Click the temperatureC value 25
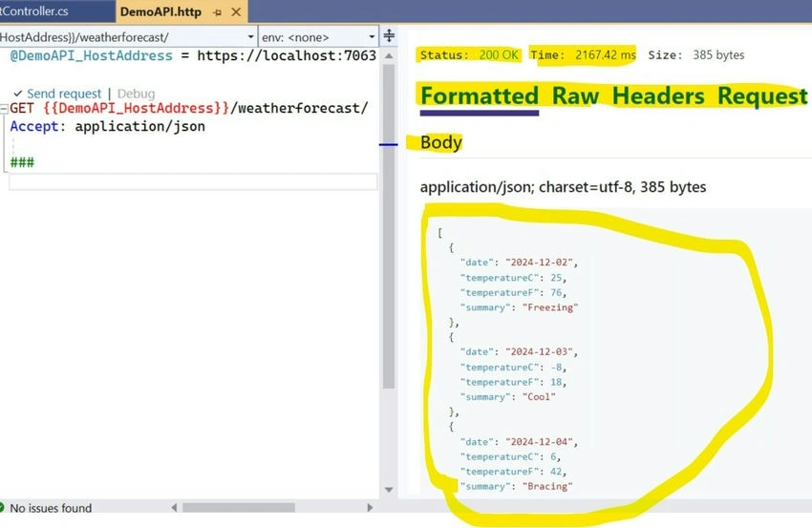 click(556, 278)
